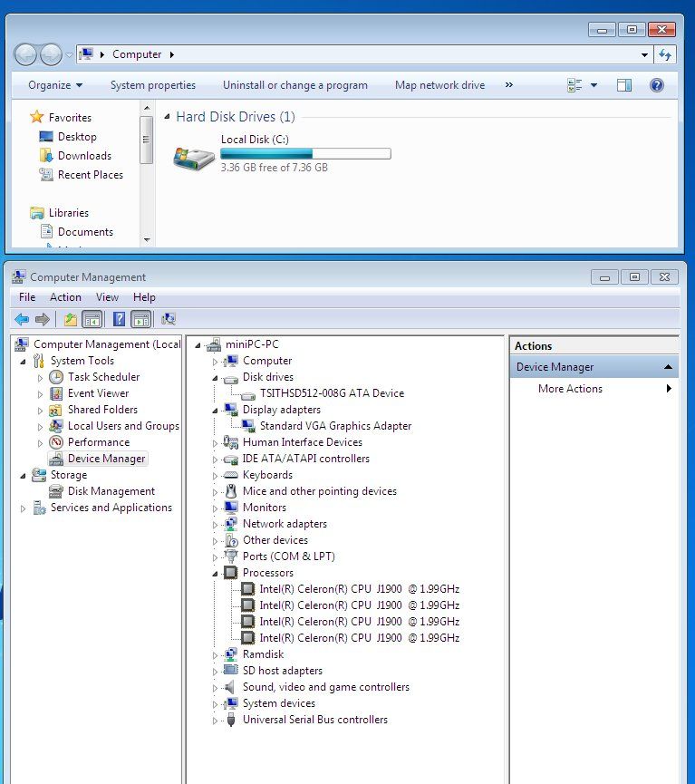
Task: Toggle Show/Hide Console Tree toolbar icon
Action: [92, 319]
